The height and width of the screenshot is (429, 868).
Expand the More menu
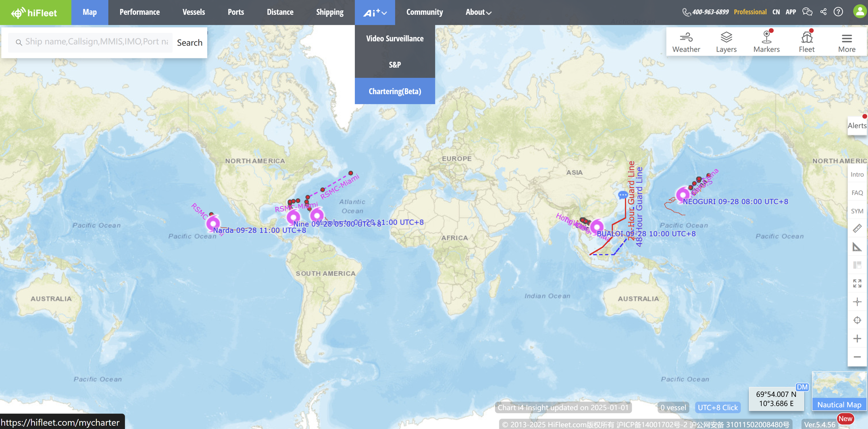(x=847, y=42)
